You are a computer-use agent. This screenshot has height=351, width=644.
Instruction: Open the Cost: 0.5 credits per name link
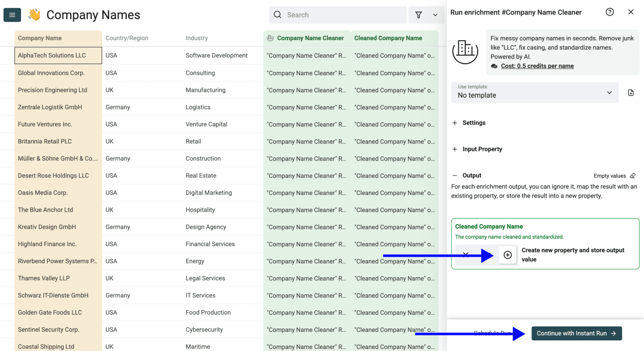tap(538, 66)
